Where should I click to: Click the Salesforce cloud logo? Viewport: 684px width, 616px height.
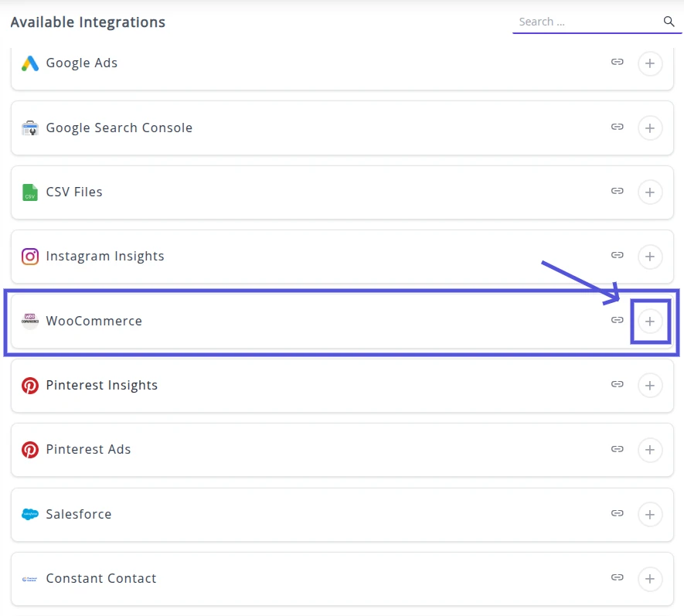(x=30, y=514)
